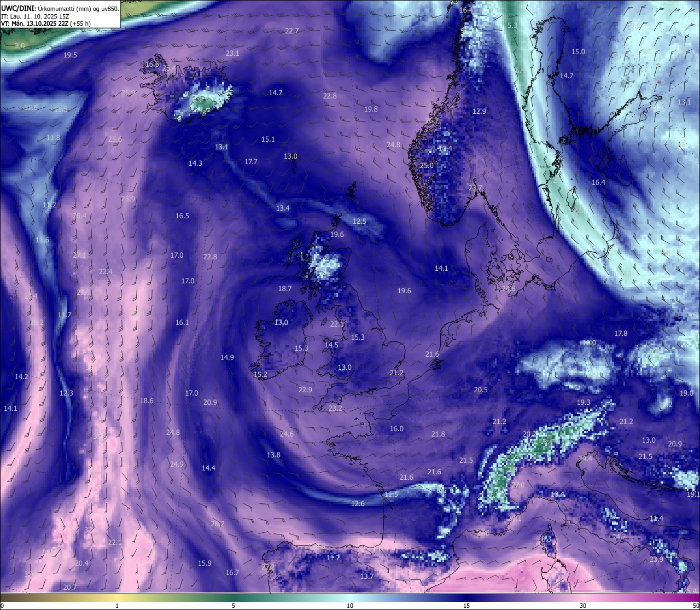
Task: Click the 25.6 value on the map
Action: [115, 140]
